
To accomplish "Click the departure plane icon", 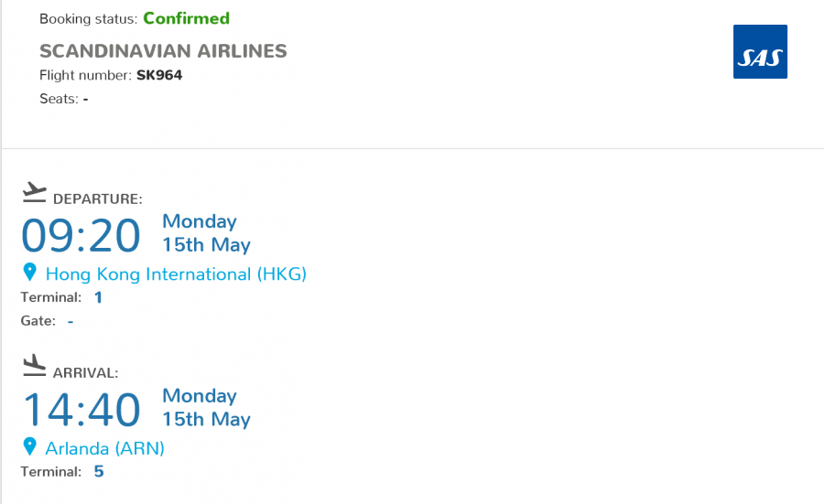I will (34, 192).
